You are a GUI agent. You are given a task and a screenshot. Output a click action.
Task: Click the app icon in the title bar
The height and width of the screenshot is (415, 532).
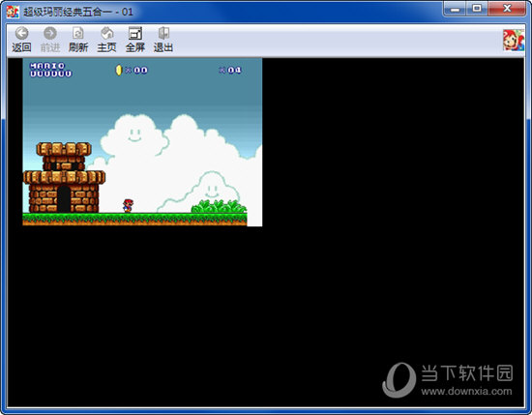(13, 12)
